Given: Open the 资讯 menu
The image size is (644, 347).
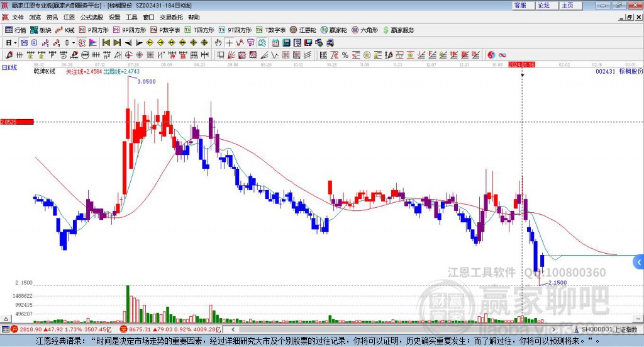Looking at the screenshot, I should point(52,17).
